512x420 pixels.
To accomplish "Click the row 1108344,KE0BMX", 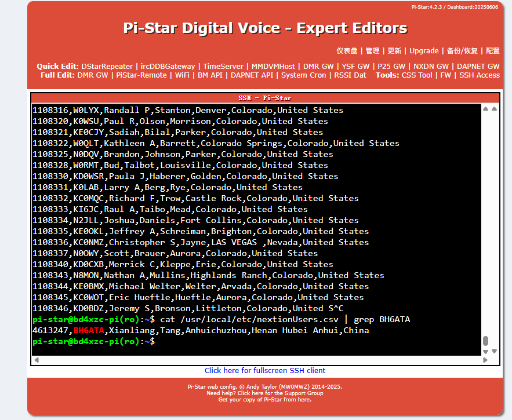I will pos(201,287).
